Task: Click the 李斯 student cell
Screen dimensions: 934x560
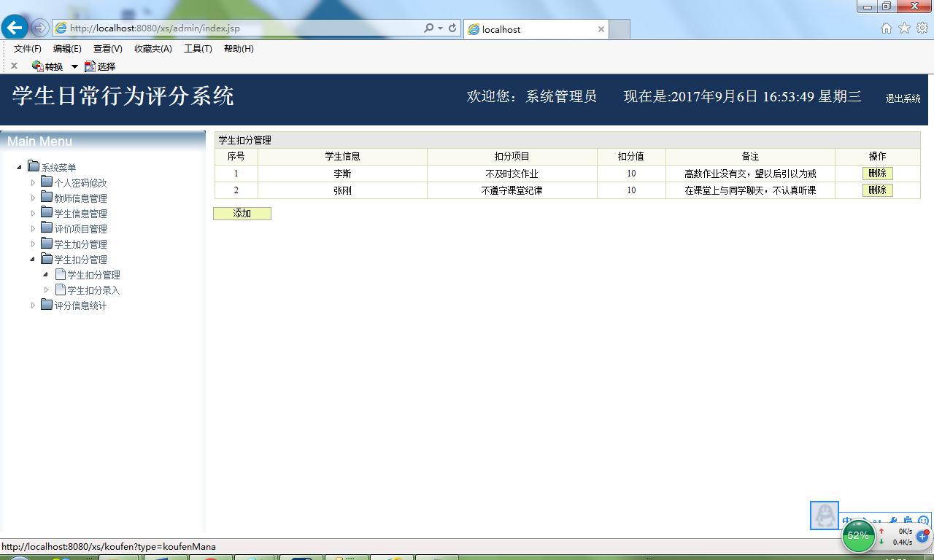Action: 342,174
